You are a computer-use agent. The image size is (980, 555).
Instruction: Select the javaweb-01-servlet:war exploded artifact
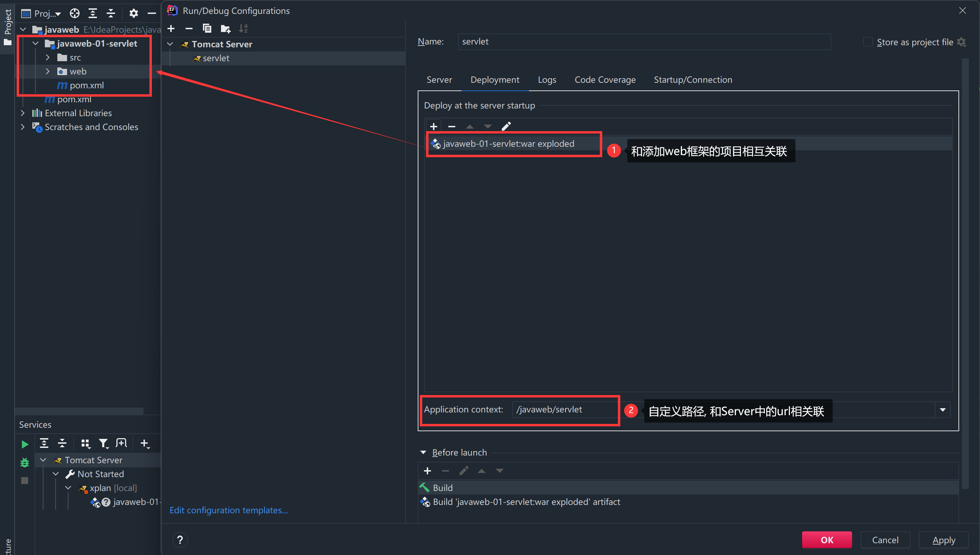[508, 144]
